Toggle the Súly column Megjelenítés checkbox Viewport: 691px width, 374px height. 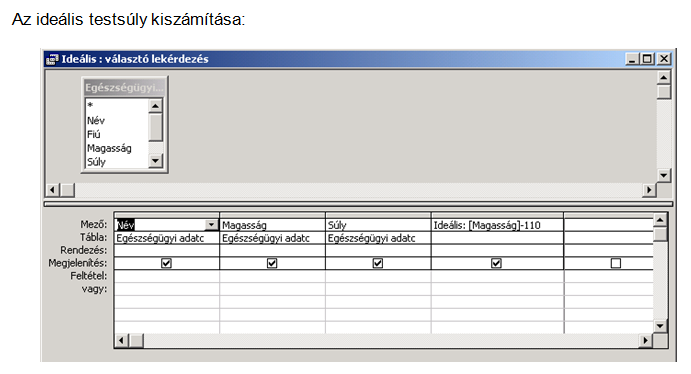click(x=378, y=263)
